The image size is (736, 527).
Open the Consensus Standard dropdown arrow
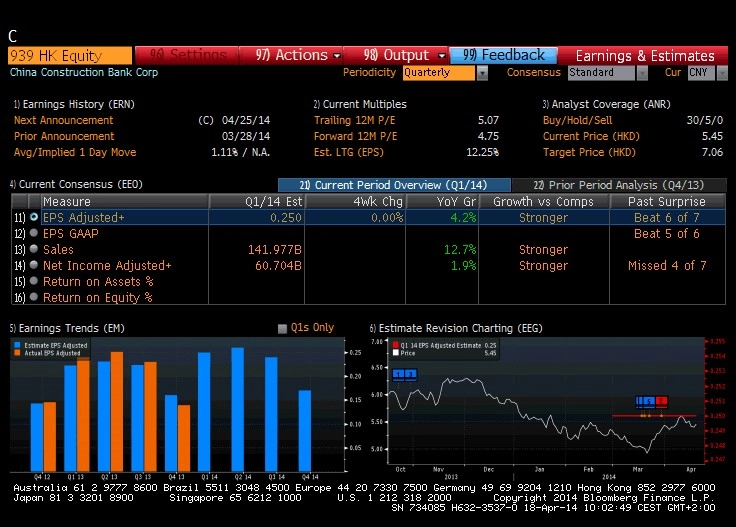pyautogui.click(x=642, y=73)
